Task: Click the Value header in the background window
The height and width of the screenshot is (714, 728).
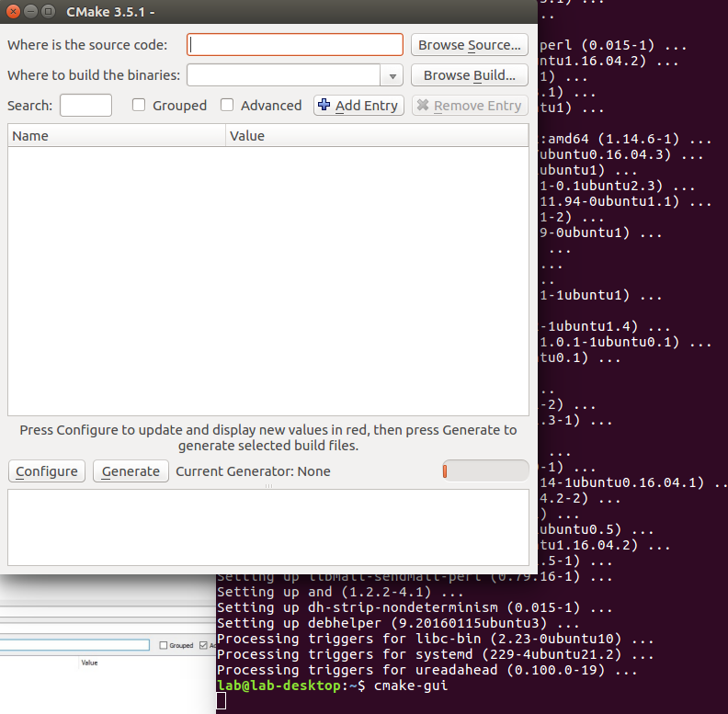Action: (x=89, y=663)
